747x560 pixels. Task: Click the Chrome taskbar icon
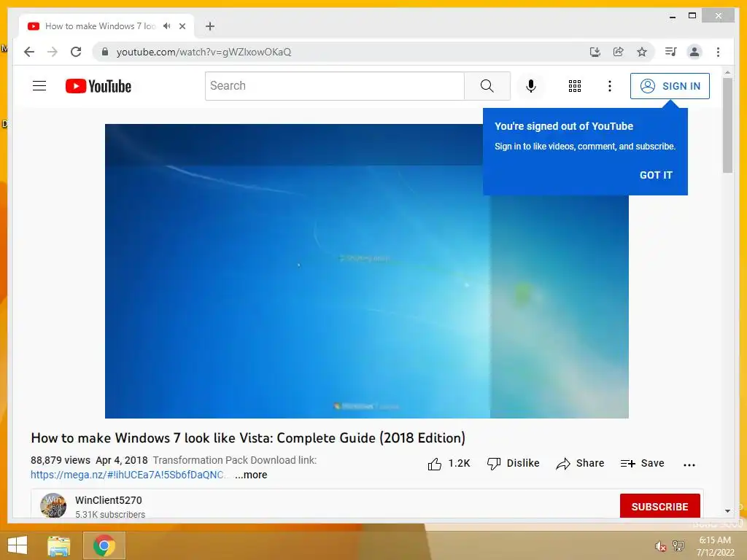click(x=104, y=545)
